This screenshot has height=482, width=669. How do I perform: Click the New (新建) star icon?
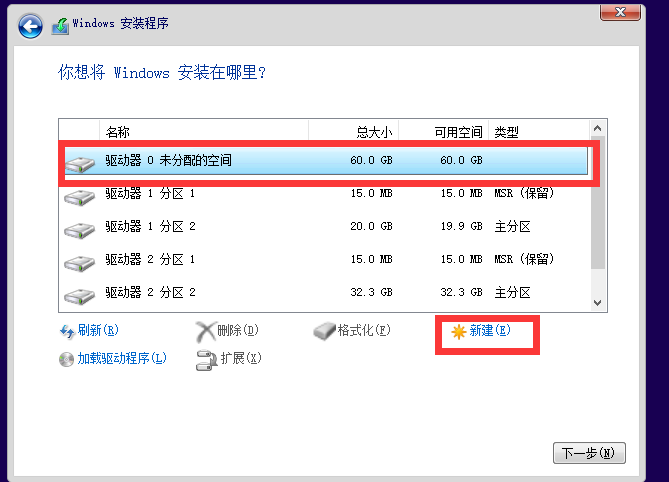tap(457, 331)
